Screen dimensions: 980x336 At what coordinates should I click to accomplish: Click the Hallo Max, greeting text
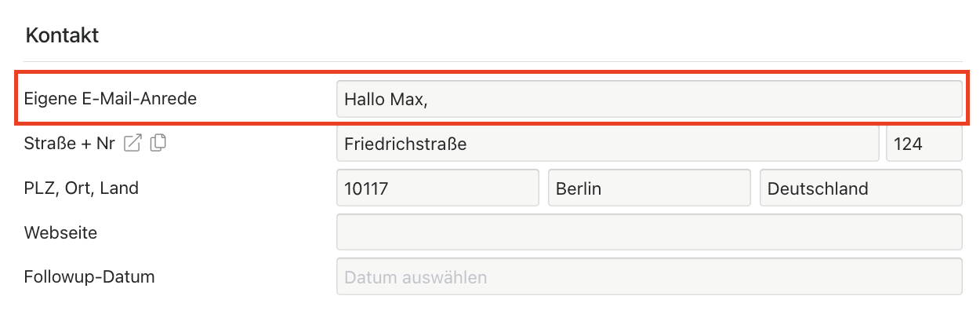pyautogui.click(x=386, y=100)
